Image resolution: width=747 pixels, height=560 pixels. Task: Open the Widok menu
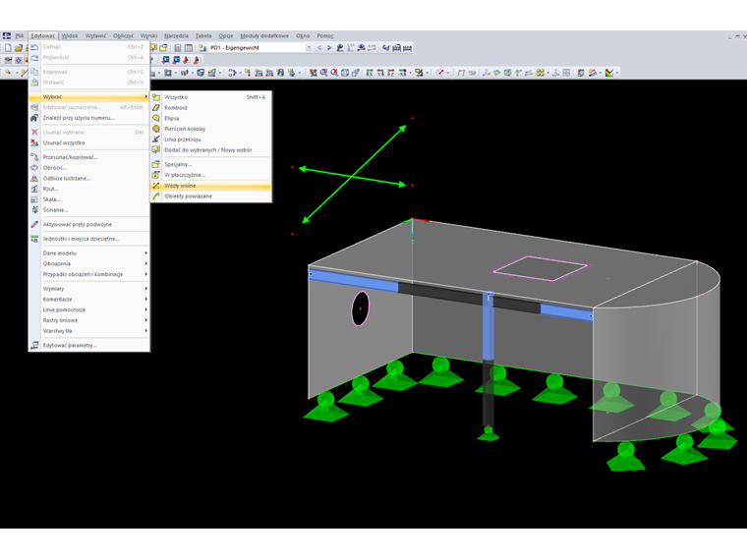point(70,35)
